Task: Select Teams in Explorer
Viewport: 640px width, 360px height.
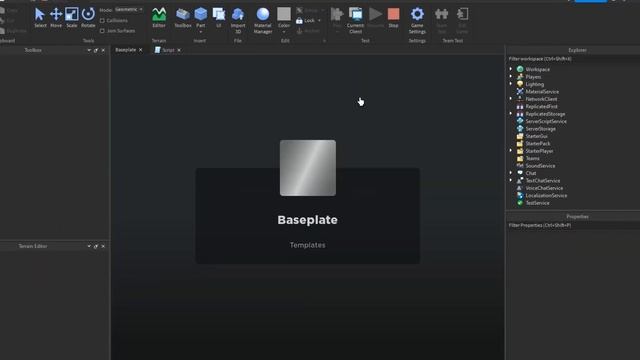Action: (532, 158)
